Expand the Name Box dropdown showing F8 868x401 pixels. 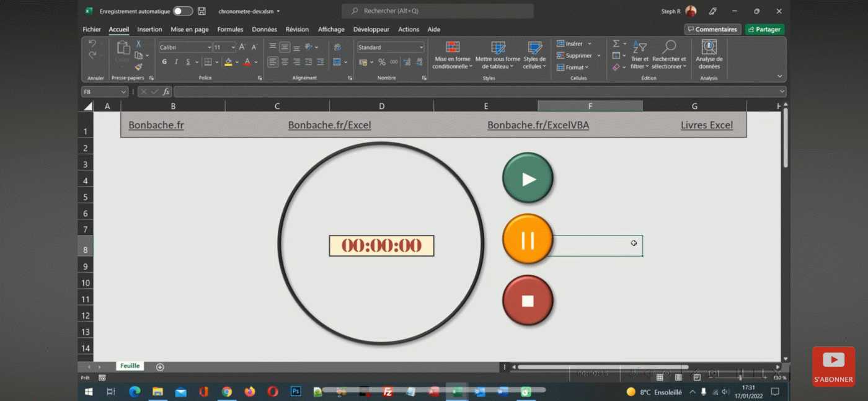[x=123, y=92]
